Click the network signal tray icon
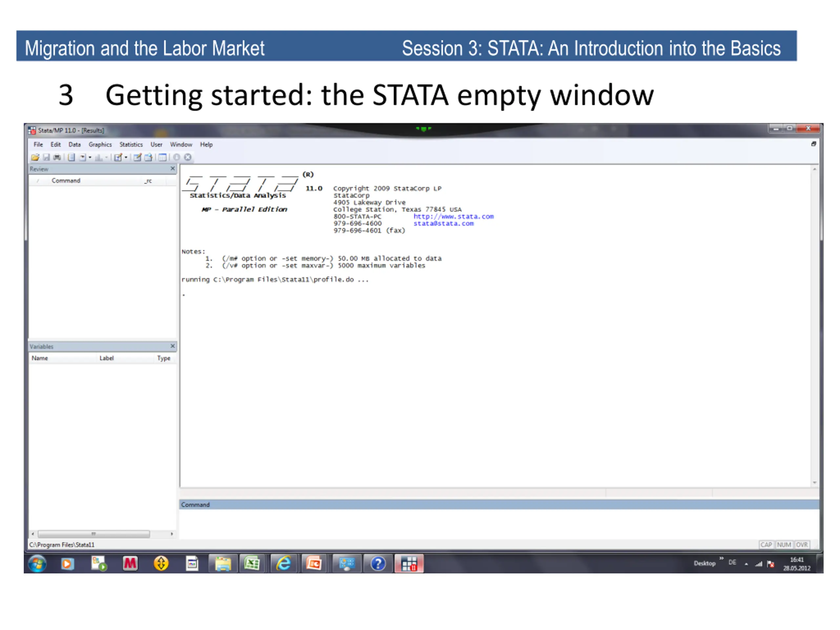Image resolution: width=840 pixels, height=630 pixels. (x=758, y=564)
